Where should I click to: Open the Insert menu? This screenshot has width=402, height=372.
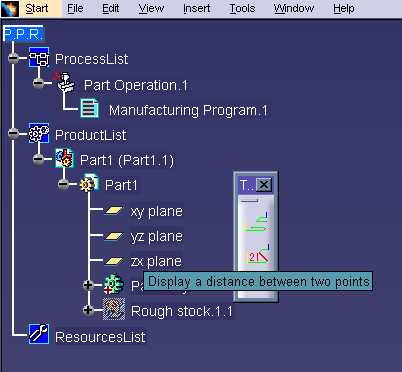(197, 8)
